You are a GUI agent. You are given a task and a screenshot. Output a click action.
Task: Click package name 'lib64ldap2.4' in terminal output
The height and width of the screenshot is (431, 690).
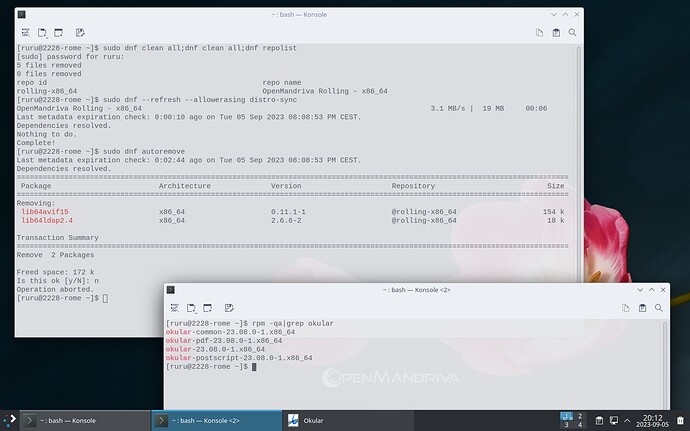pos(47,221)
